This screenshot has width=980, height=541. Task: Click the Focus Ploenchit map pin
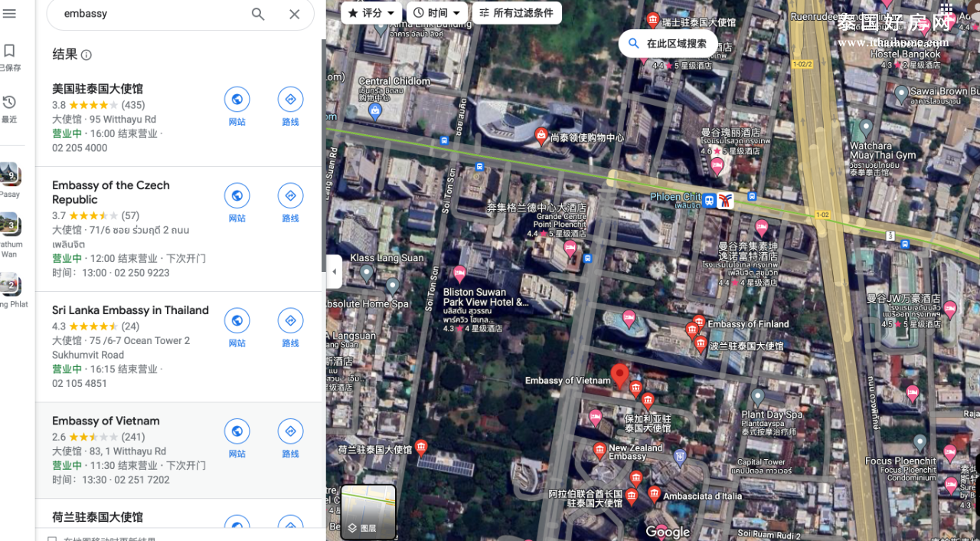coord(920,443)
